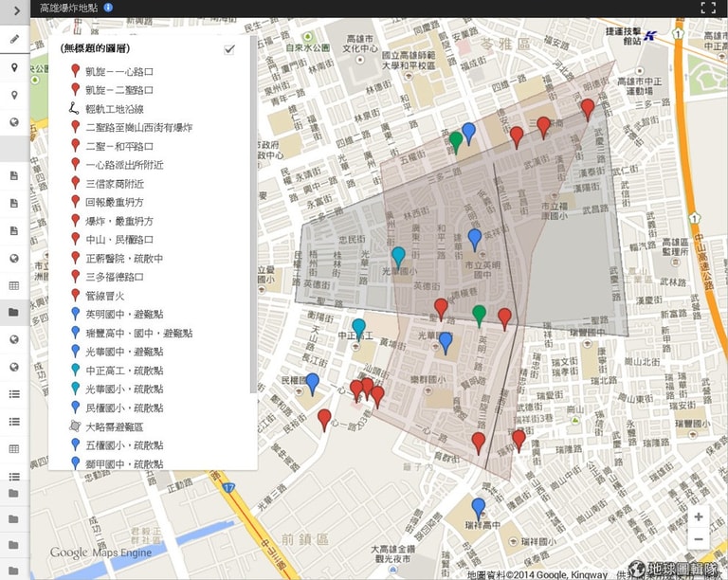The image size is (728, 580).
Task: Zoom out the map with the minus button
Action: (699, 538)
